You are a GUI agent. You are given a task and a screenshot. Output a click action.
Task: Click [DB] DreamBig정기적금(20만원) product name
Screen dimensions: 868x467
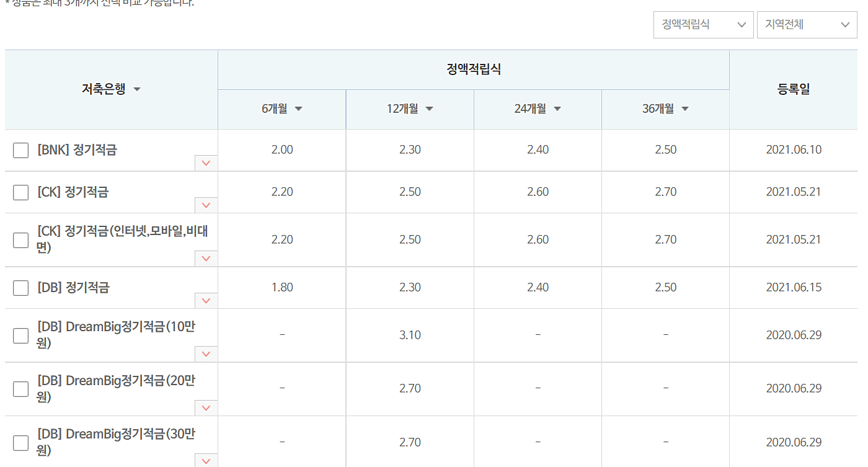(116, 388)
